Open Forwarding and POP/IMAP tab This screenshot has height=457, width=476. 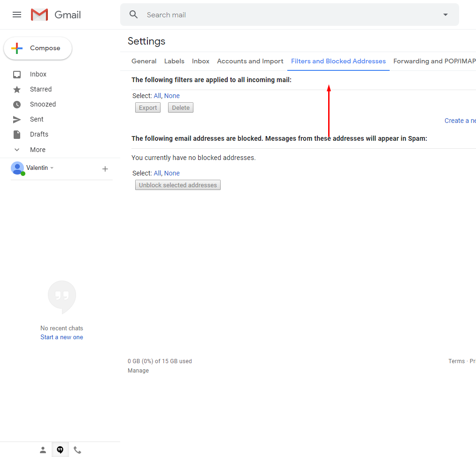pyautogui.click(x=435, y=61)
